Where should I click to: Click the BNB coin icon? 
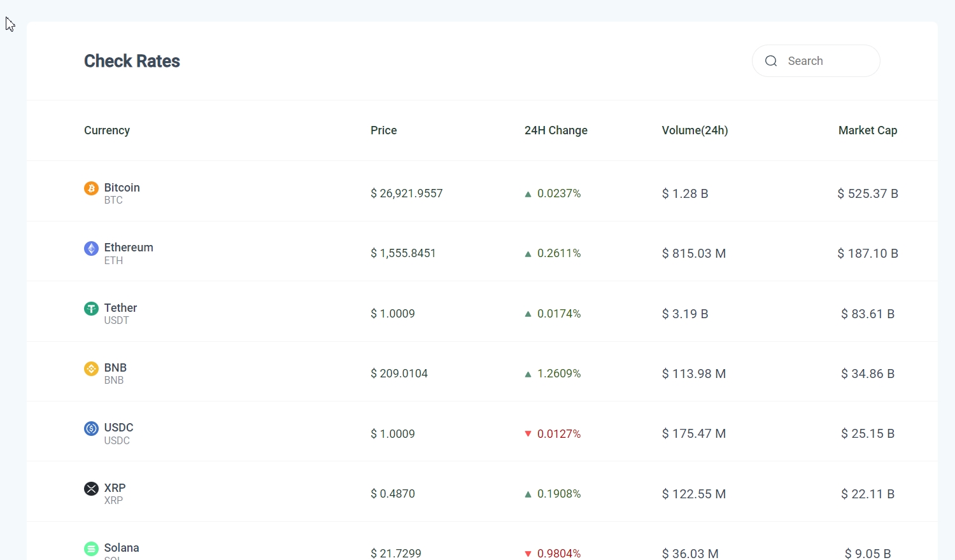coord(91,368)
